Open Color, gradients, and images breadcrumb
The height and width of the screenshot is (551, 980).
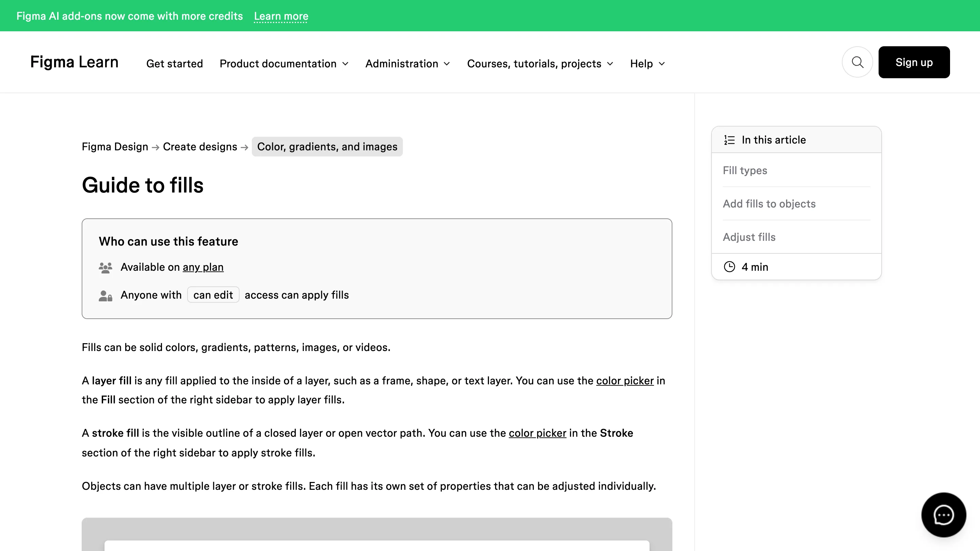pos(327,147)
